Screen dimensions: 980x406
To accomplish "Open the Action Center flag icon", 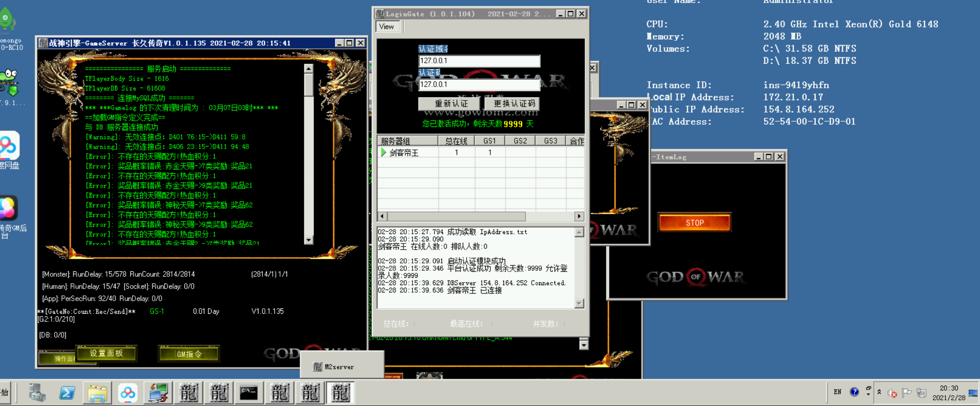I will pyautogui.click(x=907, y=393).
